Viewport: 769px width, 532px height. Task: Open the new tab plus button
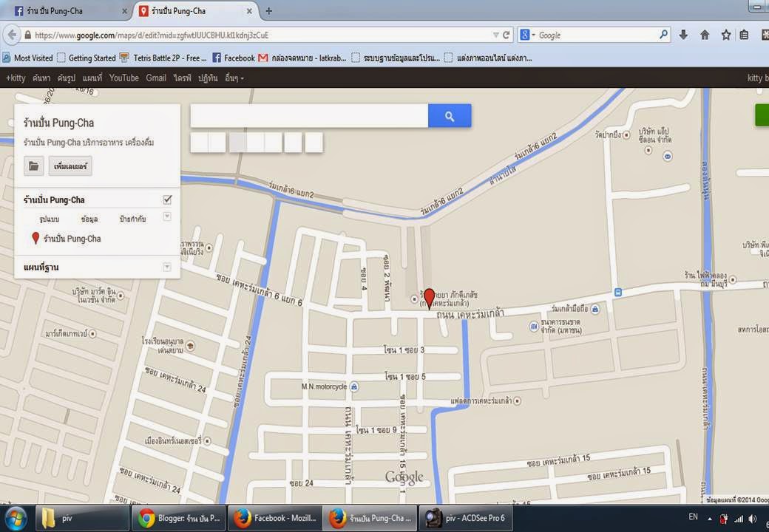point(268,11)
